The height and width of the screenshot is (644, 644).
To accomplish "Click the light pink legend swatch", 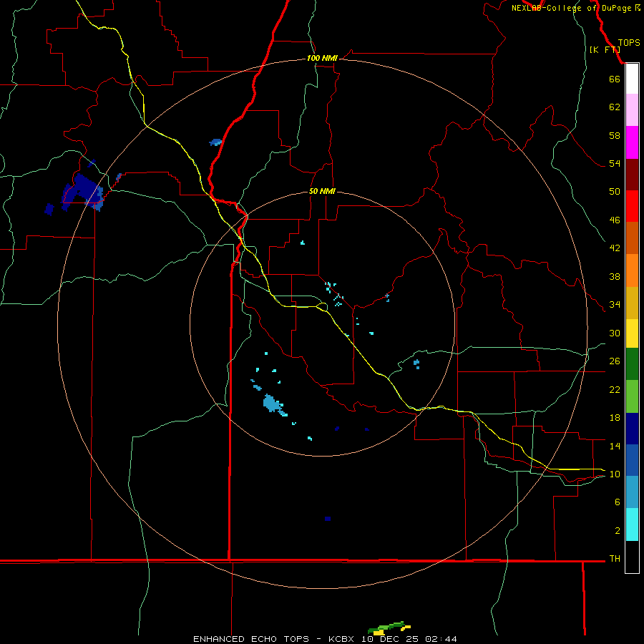I will (632, 109).
